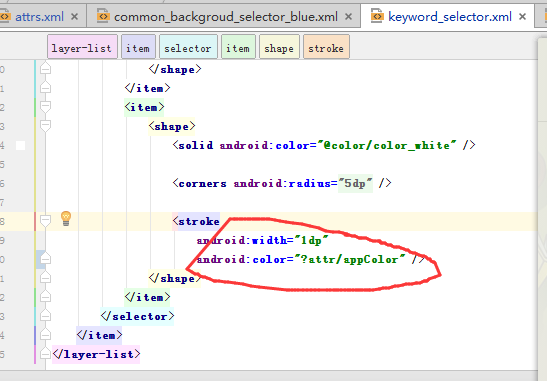The height and width of the screenshot is (381, 547).
Task: Click the white color preview in gutter
Action: (20, 145)
